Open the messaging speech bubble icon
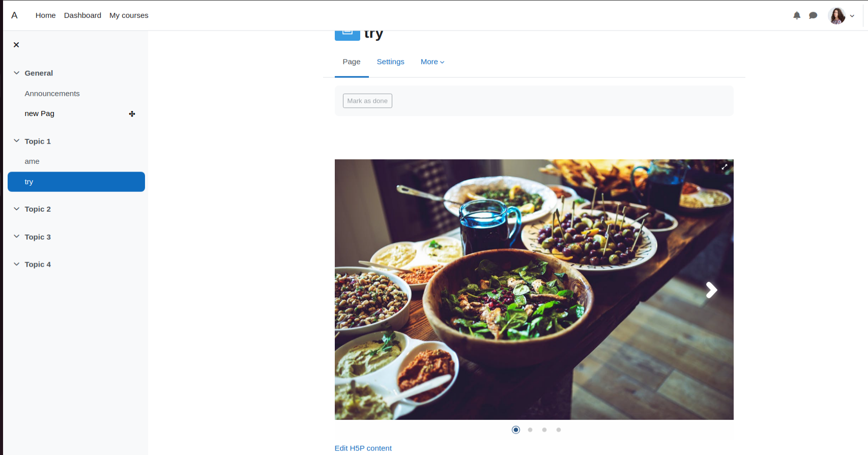This screenshot has width=868, height=455. (813, 16)
